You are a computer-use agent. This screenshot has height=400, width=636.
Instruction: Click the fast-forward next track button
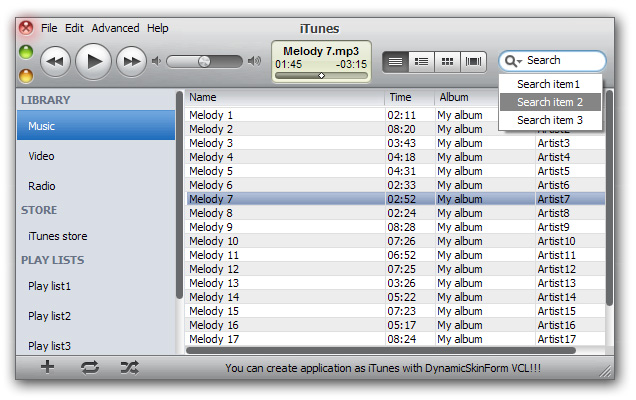click(x=131, y=62)
